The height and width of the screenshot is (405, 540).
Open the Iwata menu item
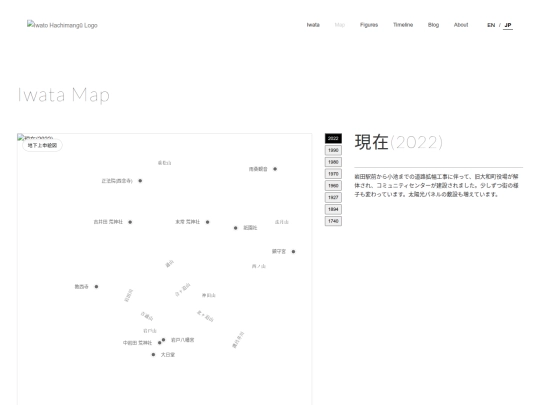tap(313, 25)
